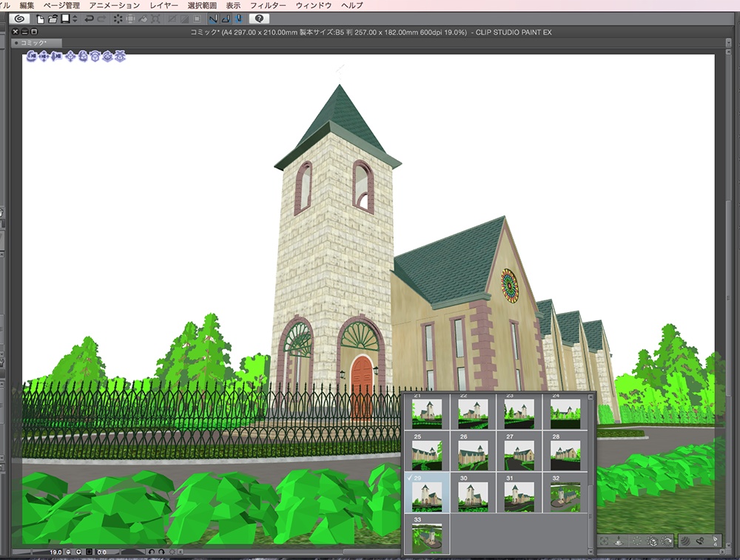Toggle snap to grid toolbar button
740x560 pixels.
coord(238,18)
